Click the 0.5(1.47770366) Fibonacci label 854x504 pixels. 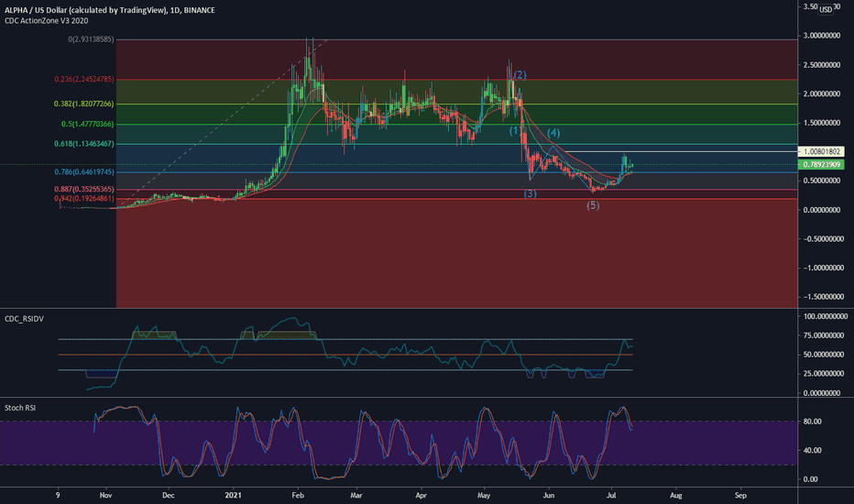pos(88,125)
